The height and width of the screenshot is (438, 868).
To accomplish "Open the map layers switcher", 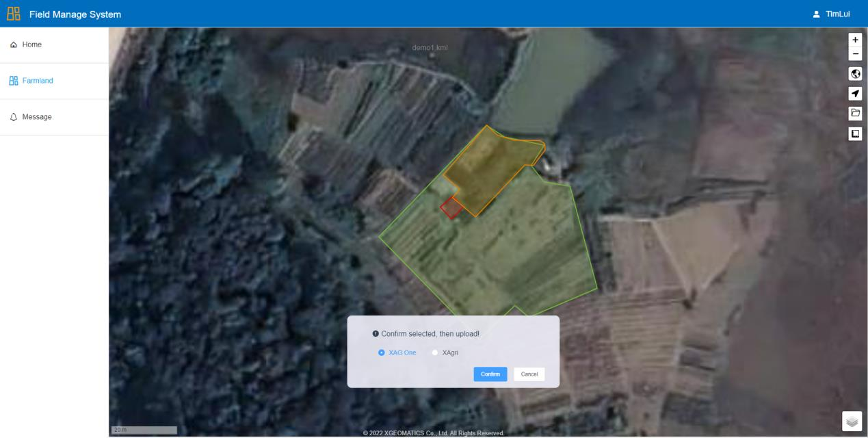I will [x=852, y=422].
